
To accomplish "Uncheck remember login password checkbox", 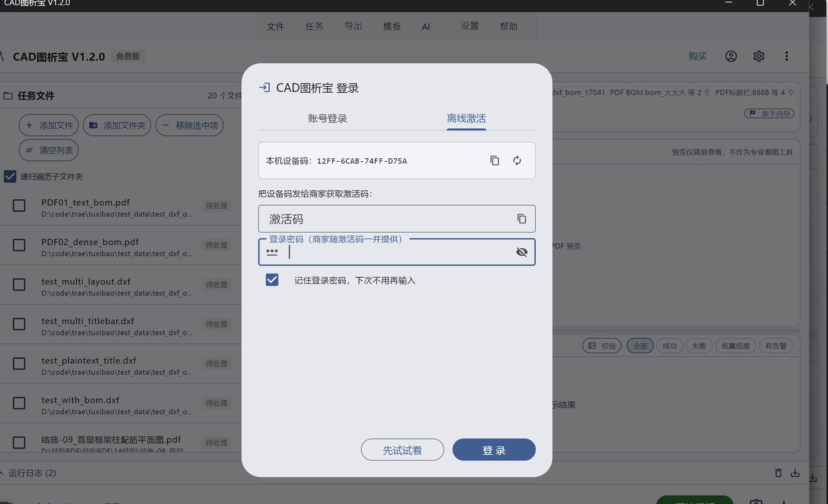I will pos(272,280).
